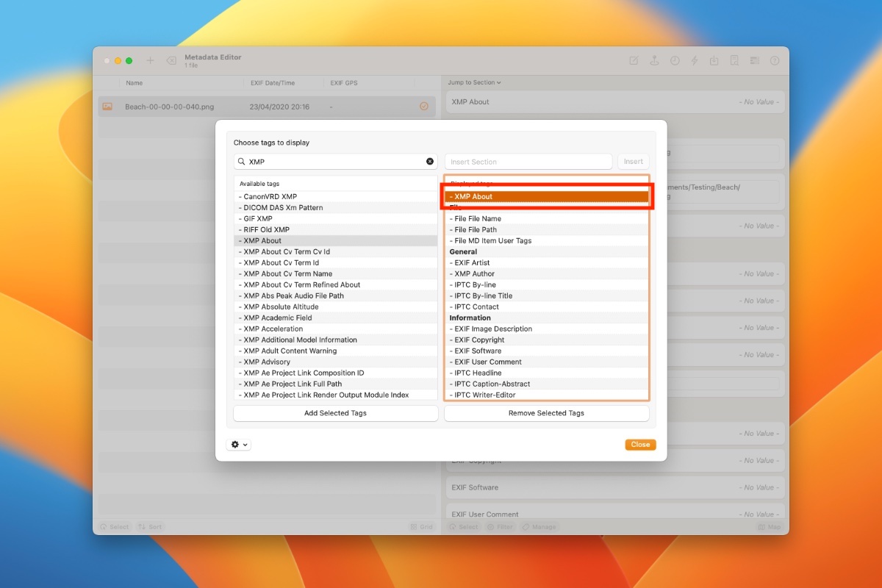Select XMP Absolute Altitude tag

pos(335,306)
